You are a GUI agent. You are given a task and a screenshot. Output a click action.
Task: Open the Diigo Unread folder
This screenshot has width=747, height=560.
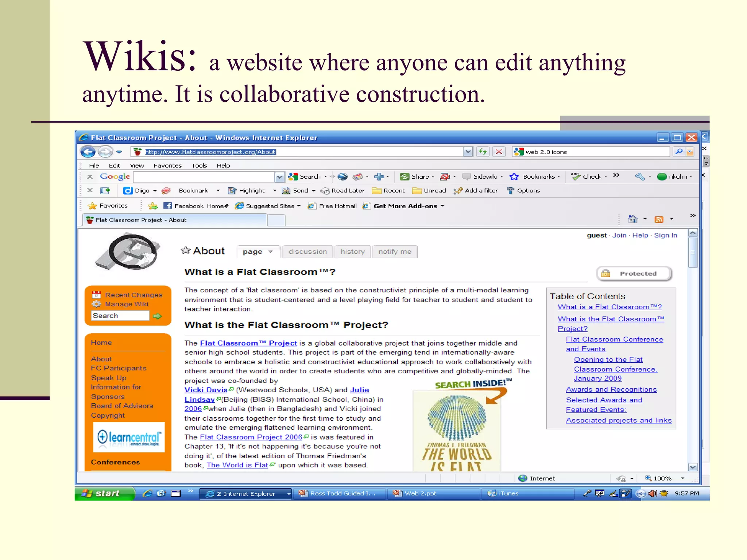pos(429,191)
